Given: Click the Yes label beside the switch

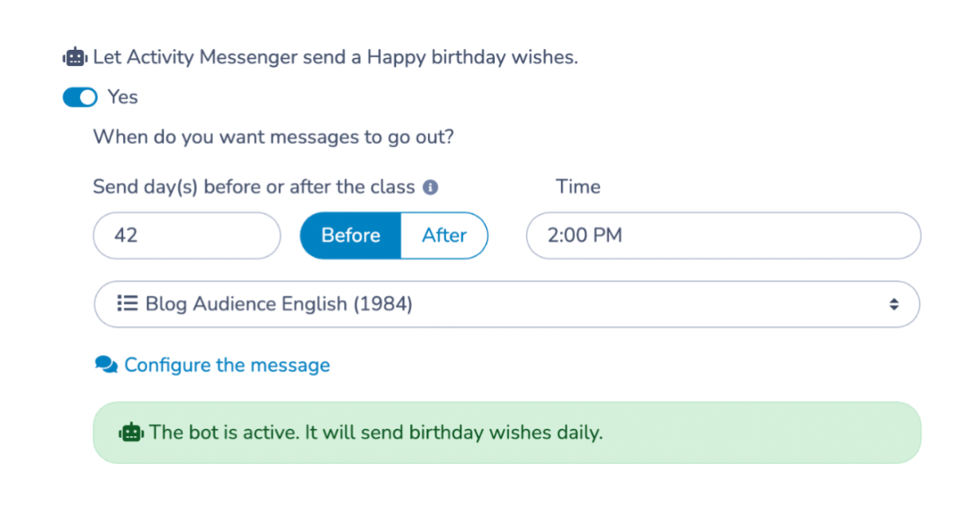Looking at the screenshot, I should [x=122, y=97].
